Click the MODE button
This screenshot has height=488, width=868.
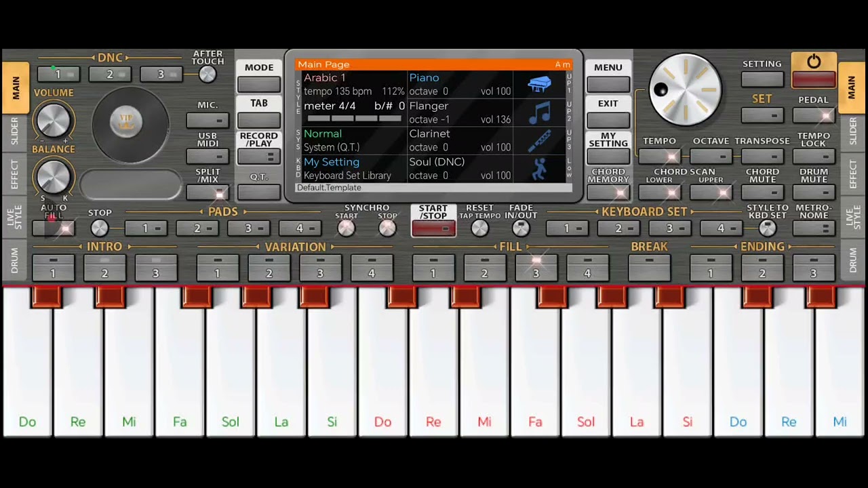[259, 84]
